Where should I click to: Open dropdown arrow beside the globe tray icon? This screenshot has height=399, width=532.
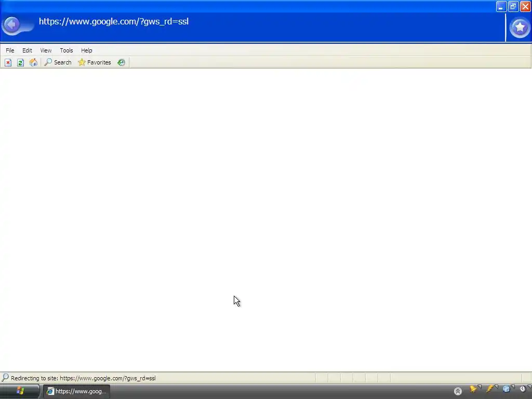click(x=513, y=387)
